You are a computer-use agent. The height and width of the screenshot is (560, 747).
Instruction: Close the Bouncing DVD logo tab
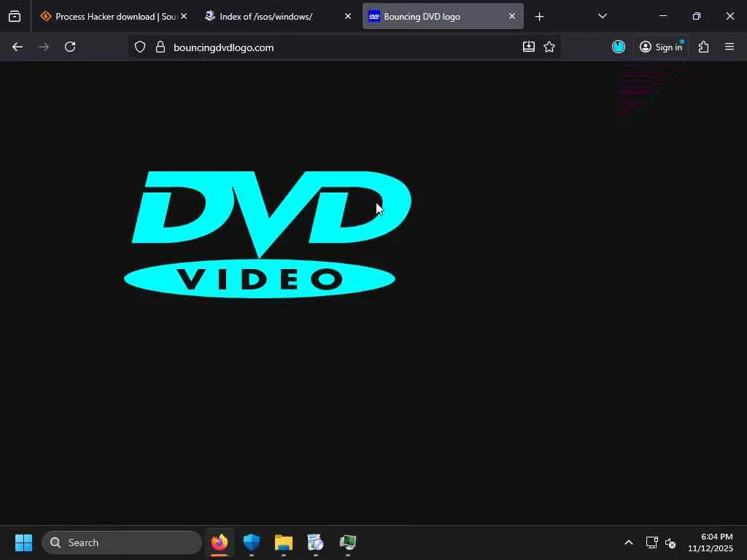pos(511,16)
